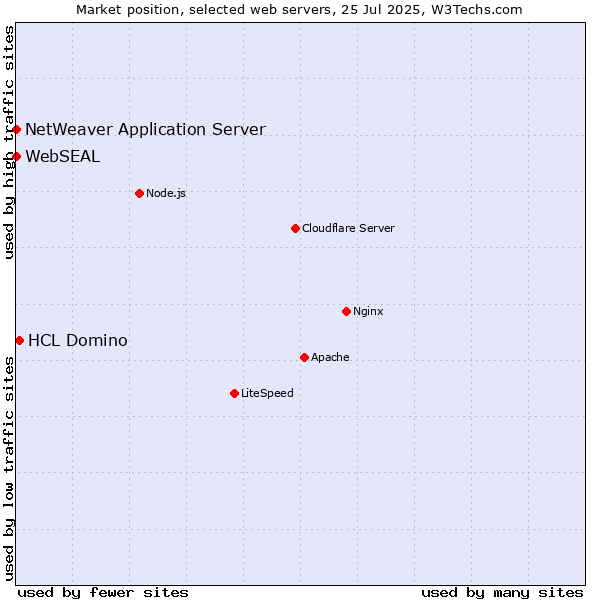The image size is (600, 600).
Task: Click the Nginx data point
Action: click(x=347, y=311)
